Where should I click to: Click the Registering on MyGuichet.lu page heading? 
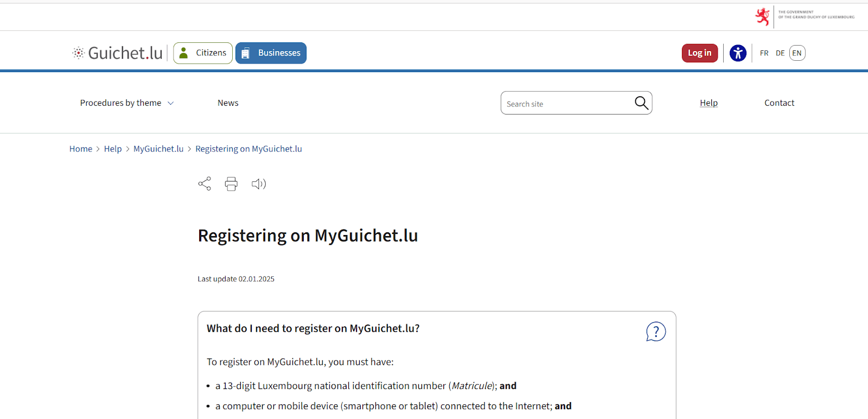click(308, 236)
